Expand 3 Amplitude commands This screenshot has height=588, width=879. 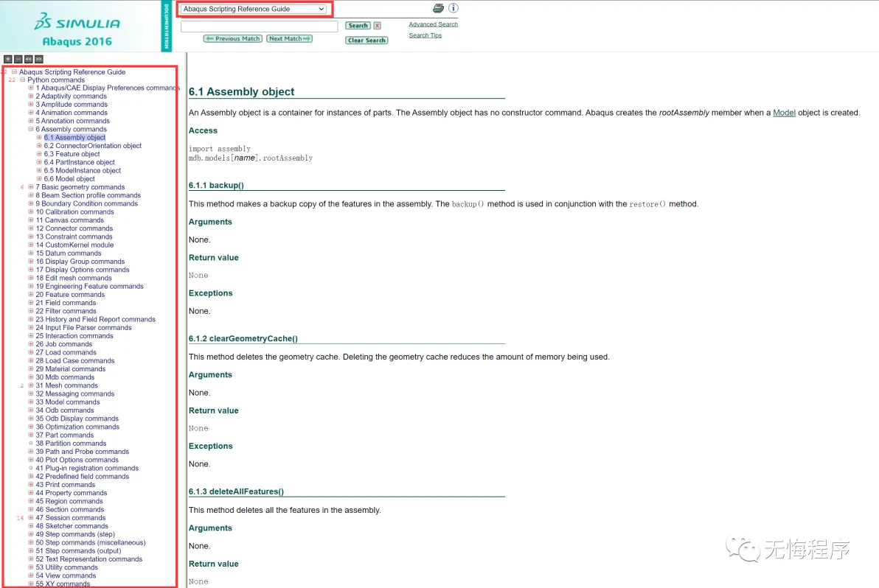click(x=31, y=104)
